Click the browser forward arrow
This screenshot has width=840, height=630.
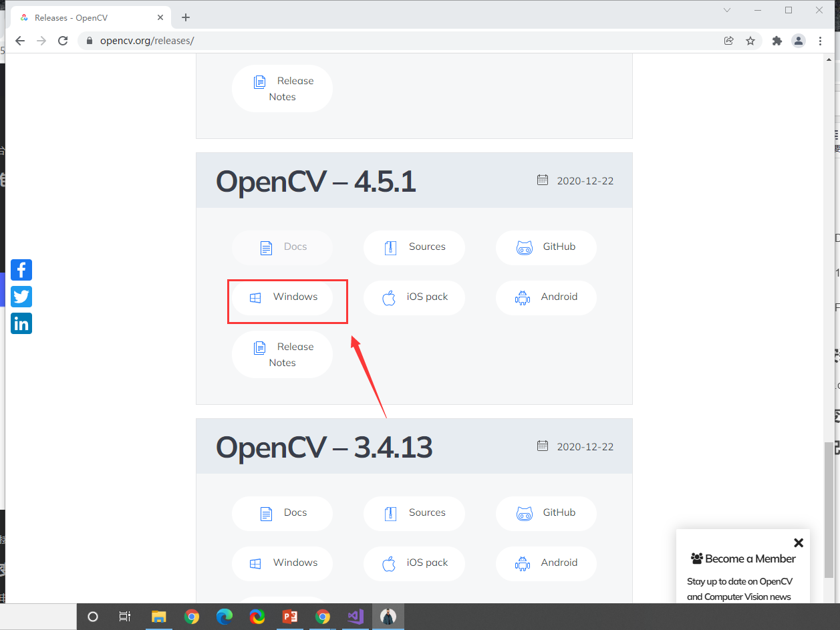coord(41,41)
